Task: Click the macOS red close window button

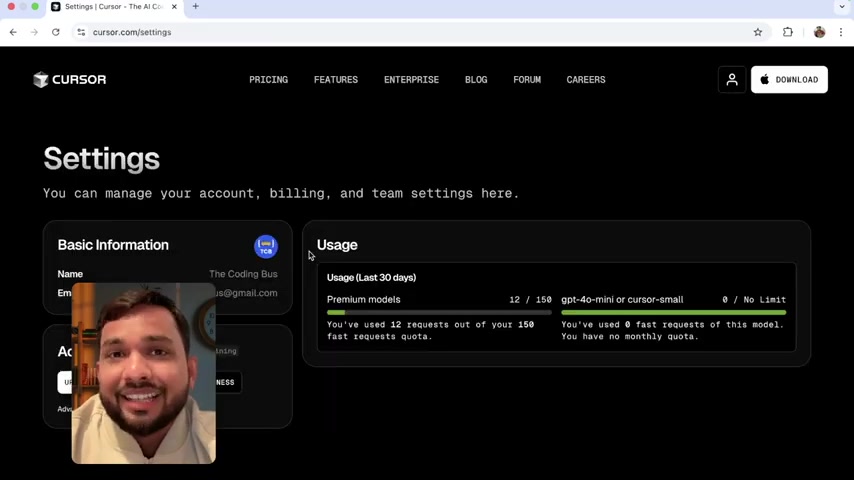Action: (11, 7)
